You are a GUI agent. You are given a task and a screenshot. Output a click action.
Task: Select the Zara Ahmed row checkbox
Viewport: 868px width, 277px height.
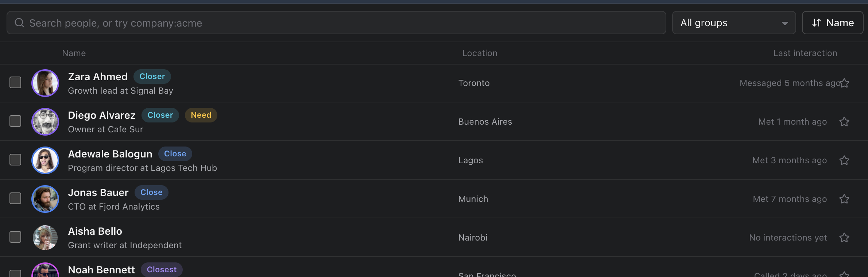point(15,82)
